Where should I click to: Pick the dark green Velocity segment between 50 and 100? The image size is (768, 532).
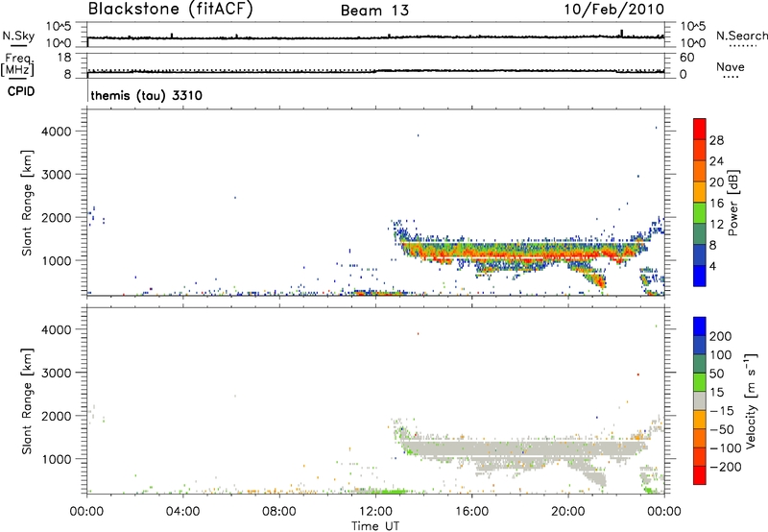click(700, 364)
